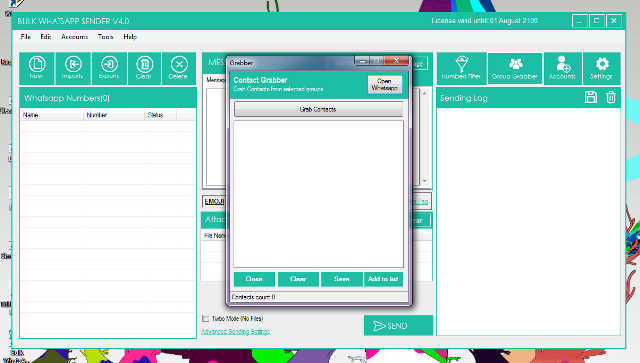
Task: Open the Accounts tool icon
Action: pyautogui.click(x=562, y=68)
